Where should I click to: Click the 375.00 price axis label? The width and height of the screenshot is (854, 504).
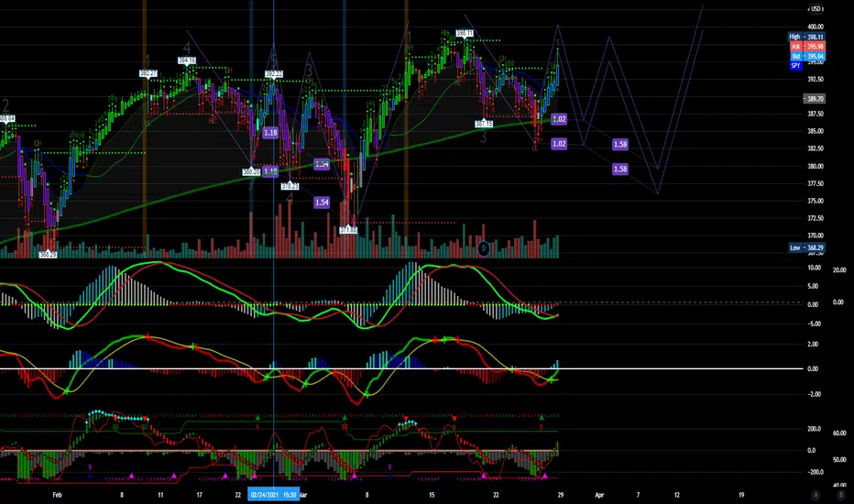(x=816, y=201)
